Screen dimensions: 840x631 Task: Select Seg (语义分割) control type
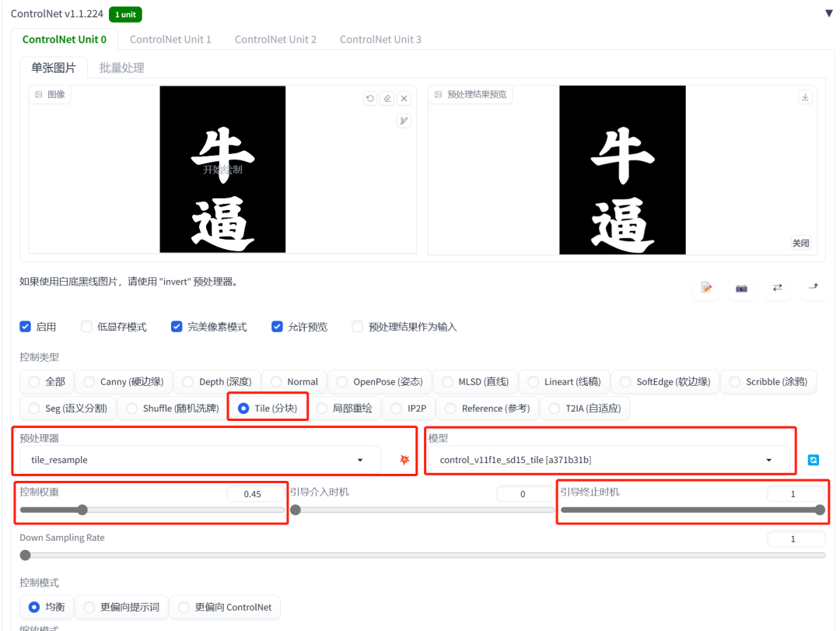coord(68,408)
